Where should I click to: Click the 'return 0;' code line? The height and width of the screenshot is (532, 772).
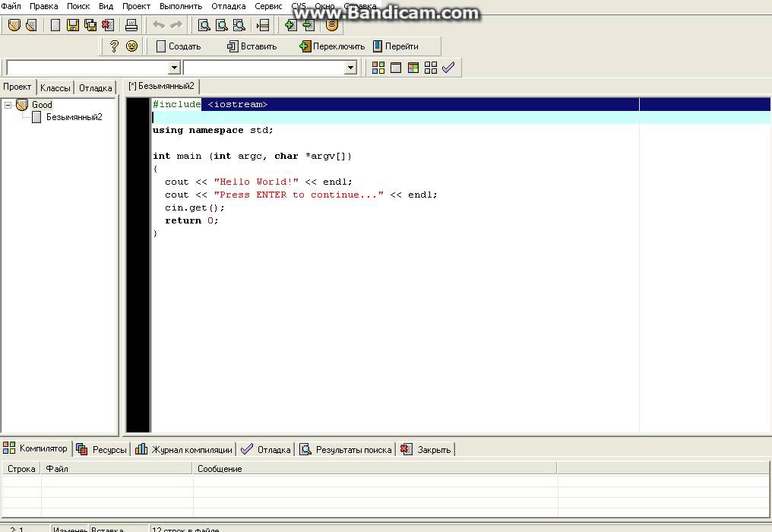[x=191, y=220]
